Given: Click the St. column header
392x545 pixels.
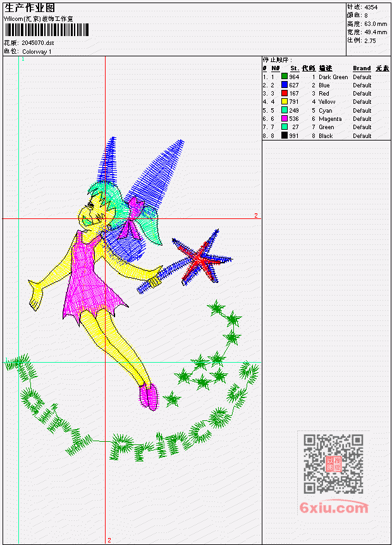Looking at the screenshot, I should pos(295,68).
